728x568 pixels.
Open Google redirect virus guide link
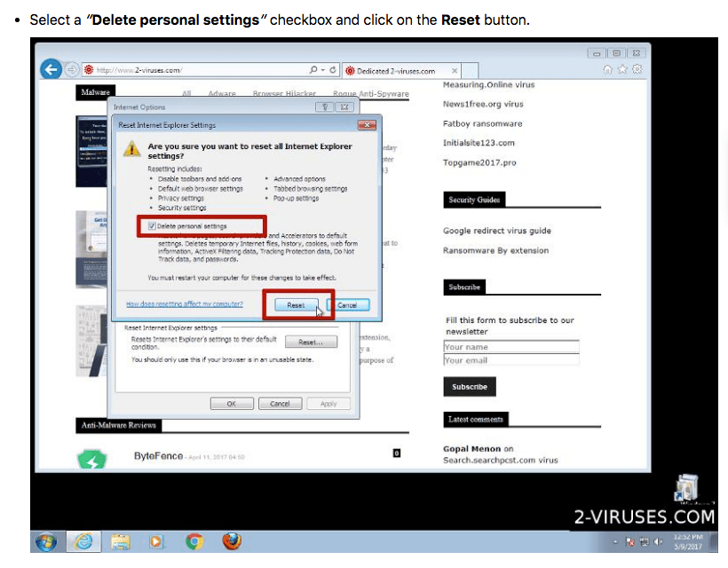497,231
